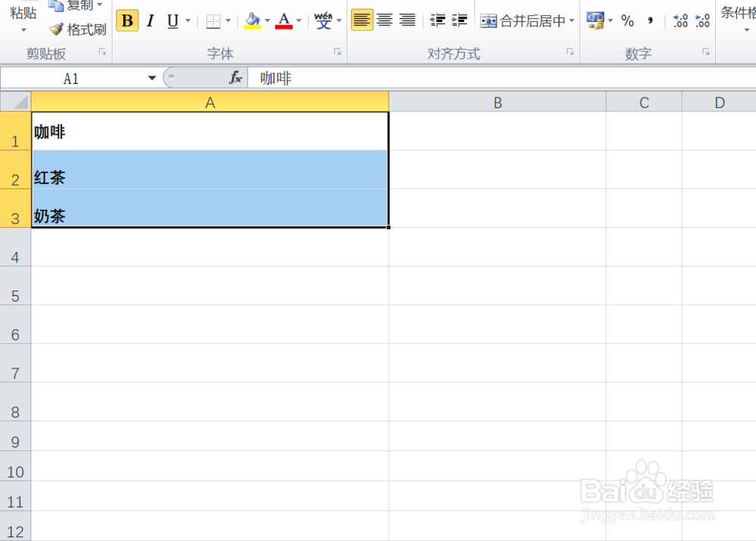This screenshot has height=541, width=756.
Task: Open Name Box dropdown arrow
Action: pos(152,78)
